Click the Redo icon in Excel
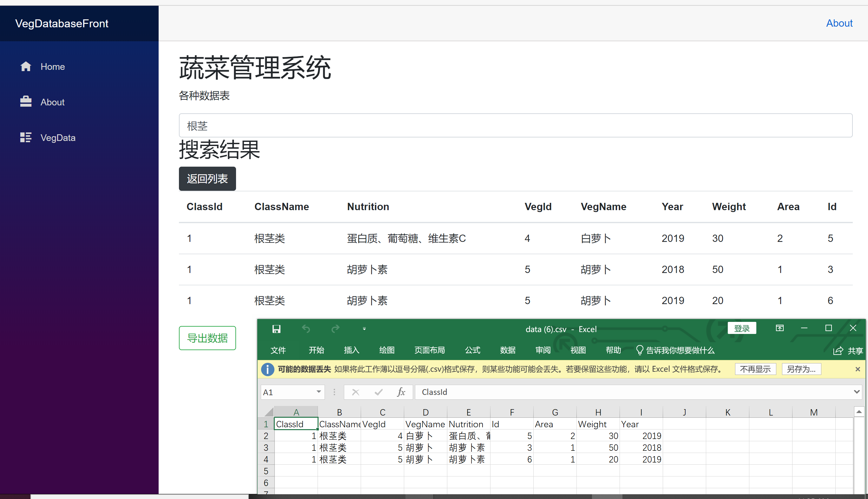The width and height of the screenshot is (868, 499). [335, 329]
